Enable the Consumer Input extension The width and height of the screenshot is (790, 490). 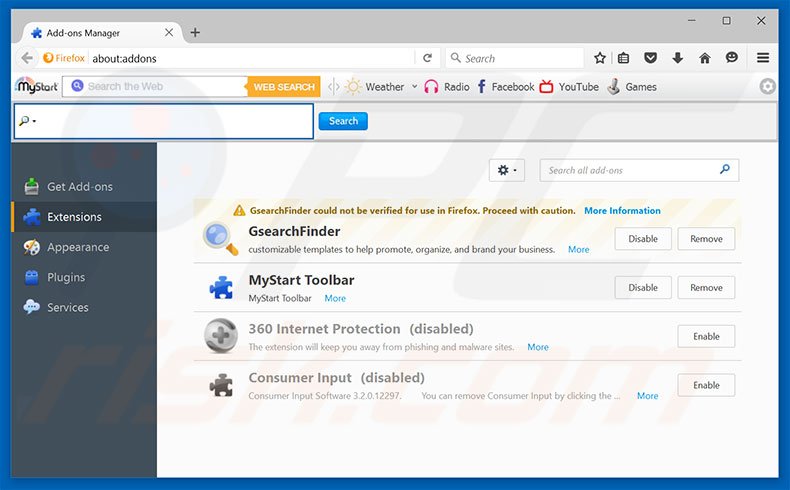point(706,385)
